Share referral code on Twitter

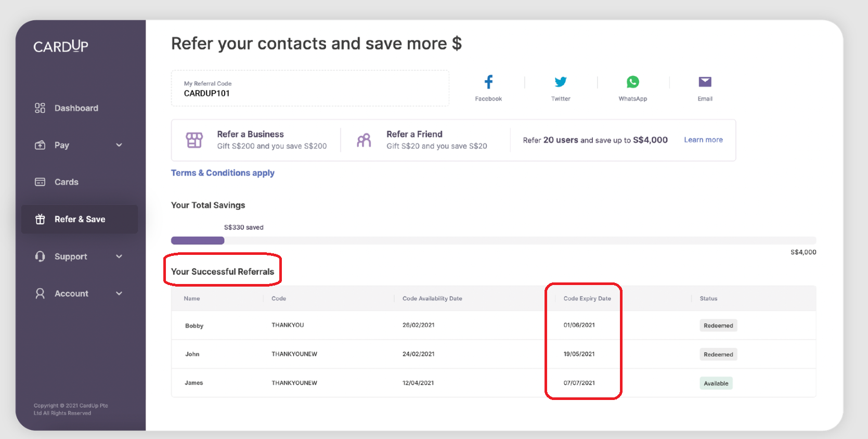[x=560, y=82]
